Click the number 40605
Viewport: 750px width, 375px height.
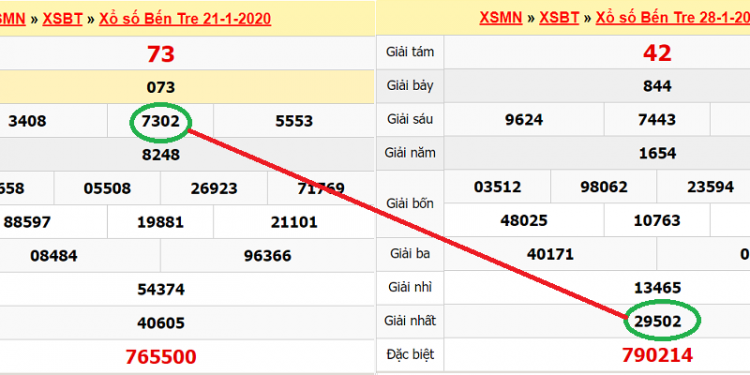tap(161, 323)
